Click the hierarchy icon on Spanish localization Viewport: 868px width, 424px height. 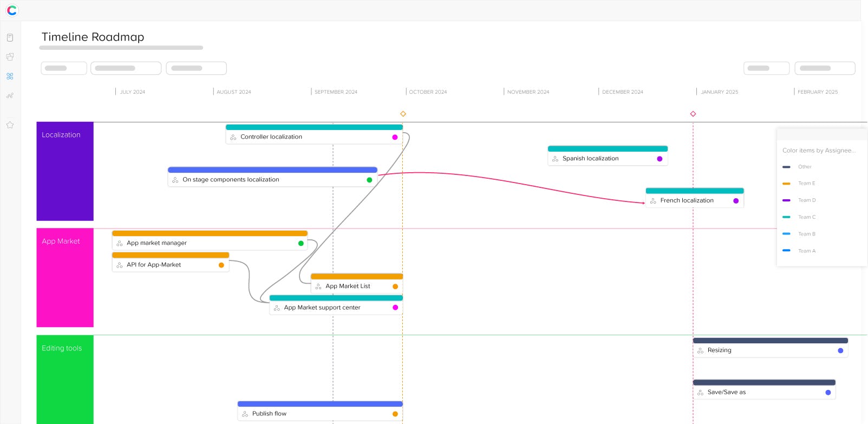click(555, 159)
